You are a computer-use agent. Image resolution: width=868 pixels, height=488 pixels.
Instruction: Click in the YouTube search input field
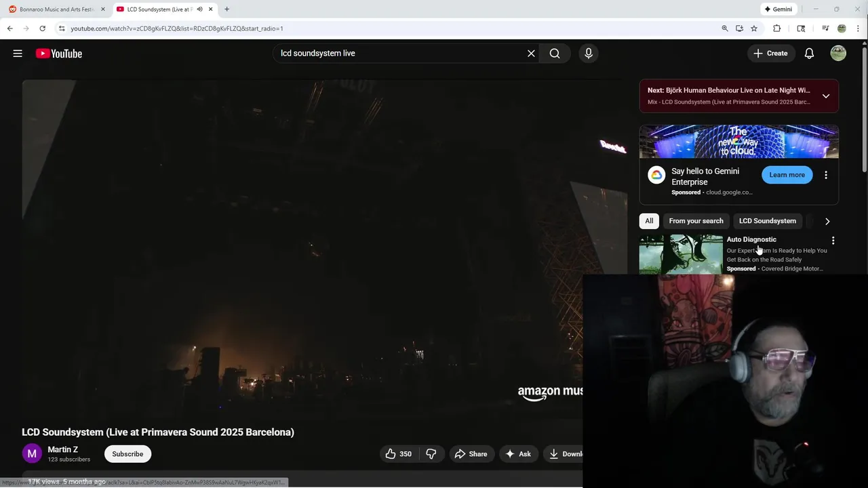pos(400,54)
